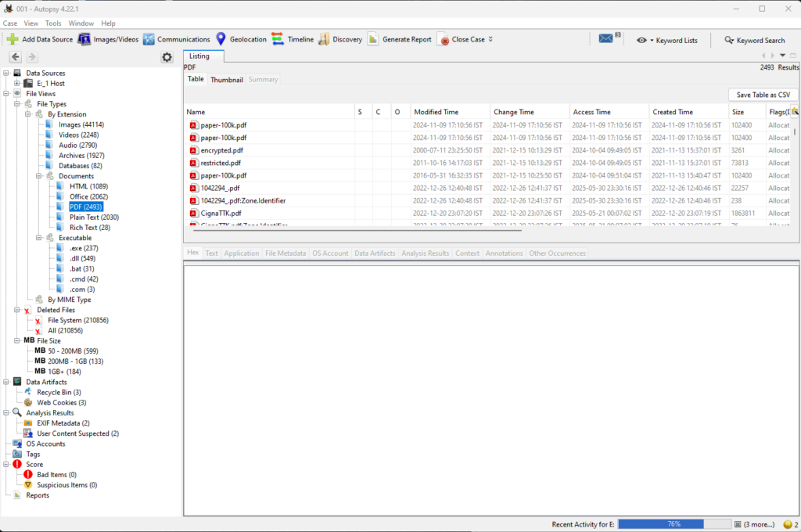This screenshot has width=801, height=532.
Task: Click the table's vertical scrollbar
Action: coord(795,131)
